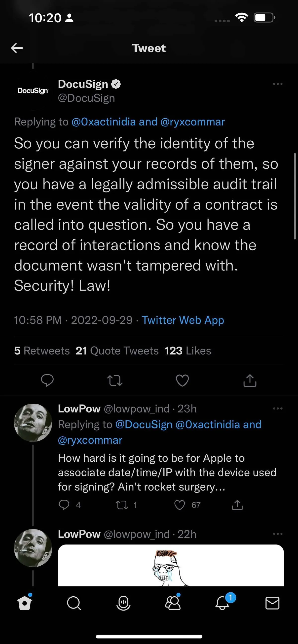
Task: Go to the Home tab
Action: tap(25, 604)
